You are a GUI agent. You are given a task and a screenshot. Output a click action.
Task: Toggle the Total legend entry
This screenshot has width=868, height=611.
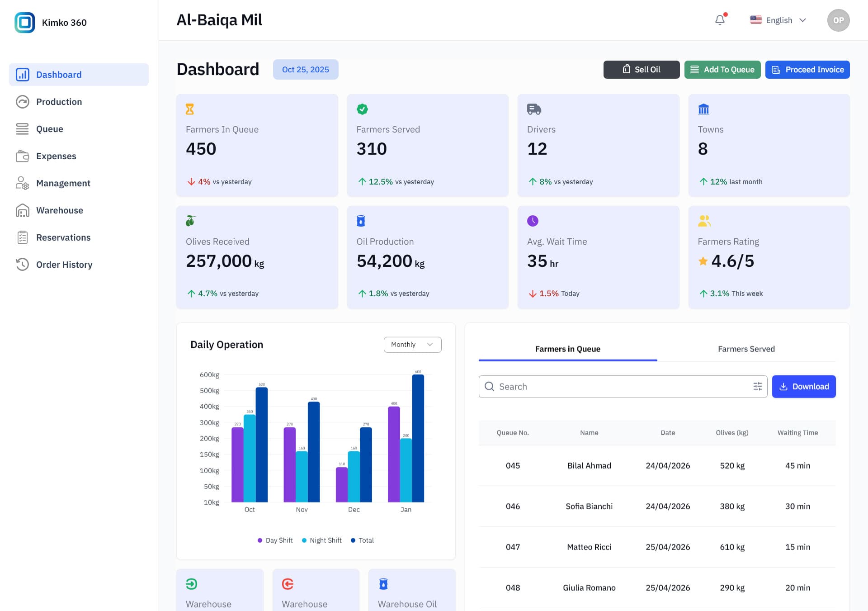pos(362,540)
